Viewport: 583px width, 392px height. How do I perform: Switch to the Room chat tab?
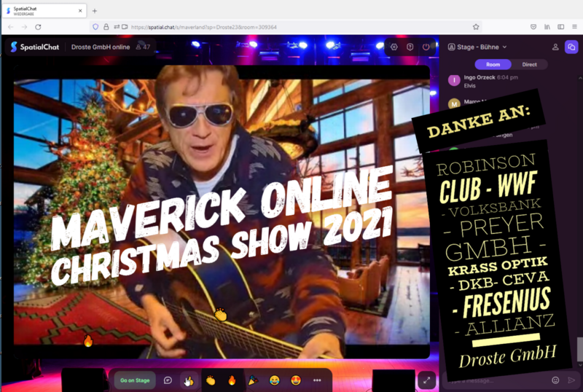click(493, 64)
